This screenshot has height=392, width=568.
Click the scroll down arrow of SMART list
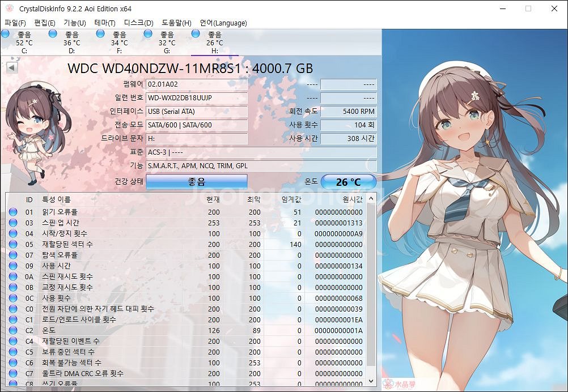click(371, 381)
